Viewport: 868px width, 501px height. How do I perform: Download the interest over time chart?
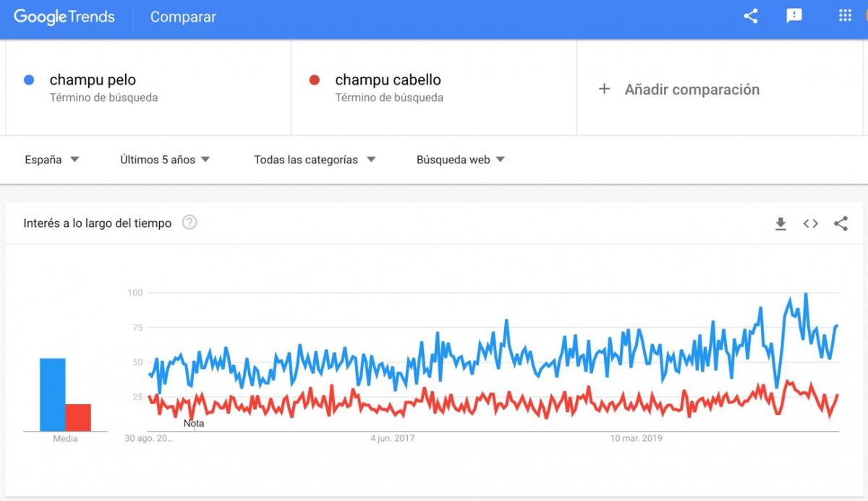tap(780, 224)
